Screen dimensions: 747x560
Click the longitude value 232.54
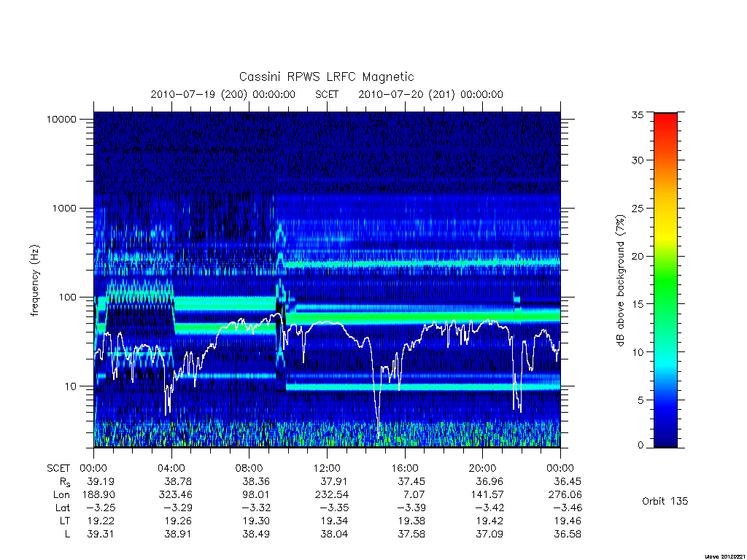(331, 495)
